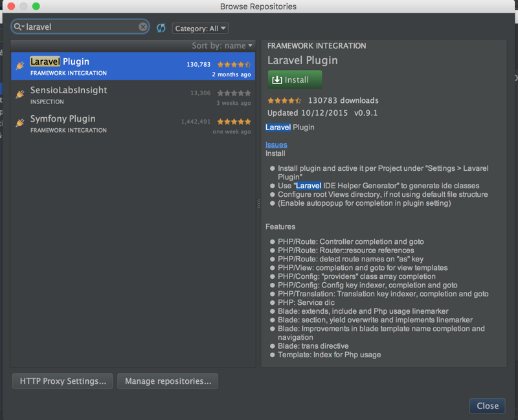Open the Category: All dropdown
This screenshot has height=420, width=518.
(200, 28)
